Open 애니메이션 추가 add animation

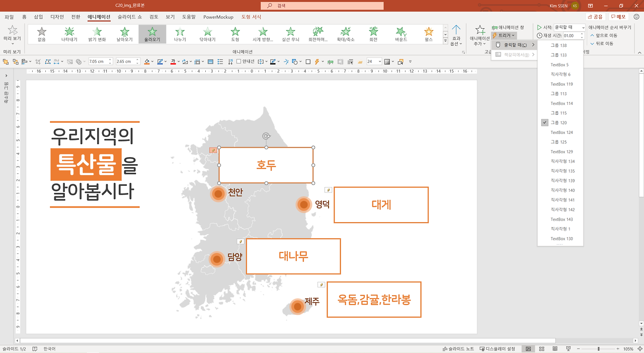pyautogui.click(x=480, y=36)
